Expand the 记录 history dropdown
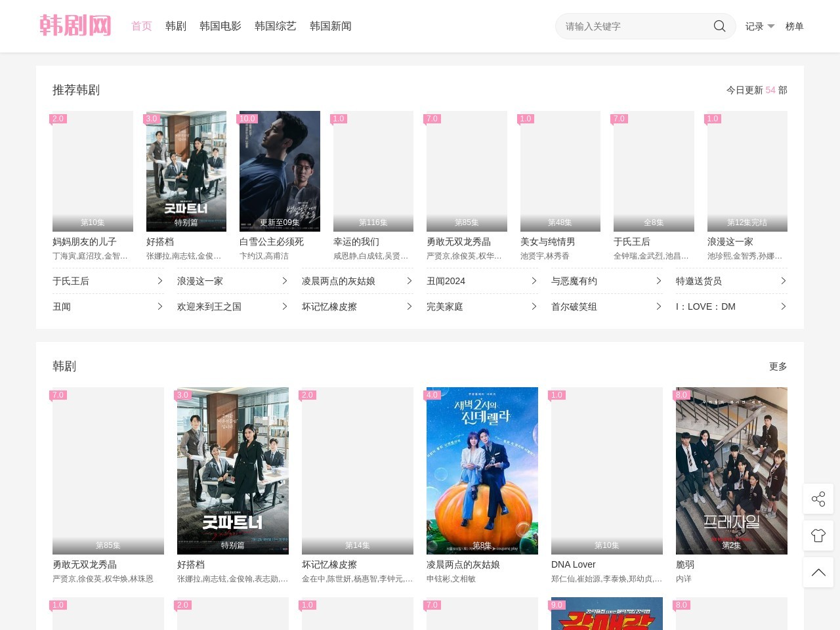 coord(760,26)
